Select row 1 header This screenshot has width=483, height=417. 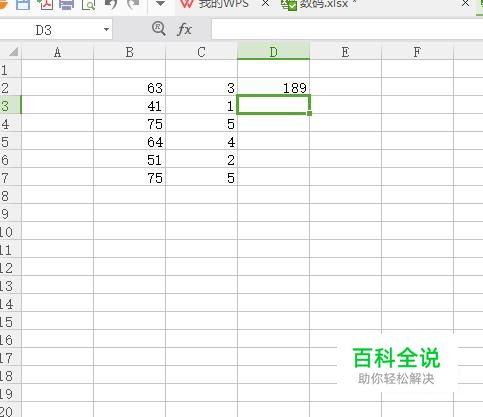10,70
